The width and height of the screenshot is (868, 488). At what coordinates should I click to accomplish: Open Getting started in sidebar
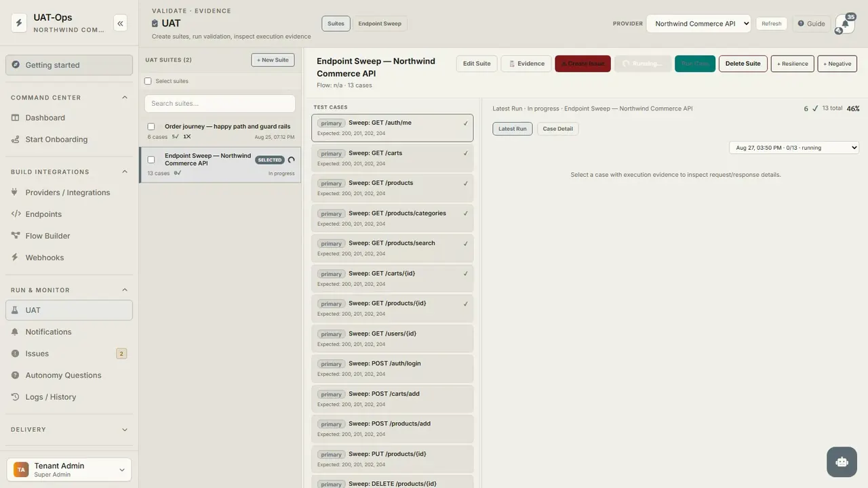coord(68,65)
